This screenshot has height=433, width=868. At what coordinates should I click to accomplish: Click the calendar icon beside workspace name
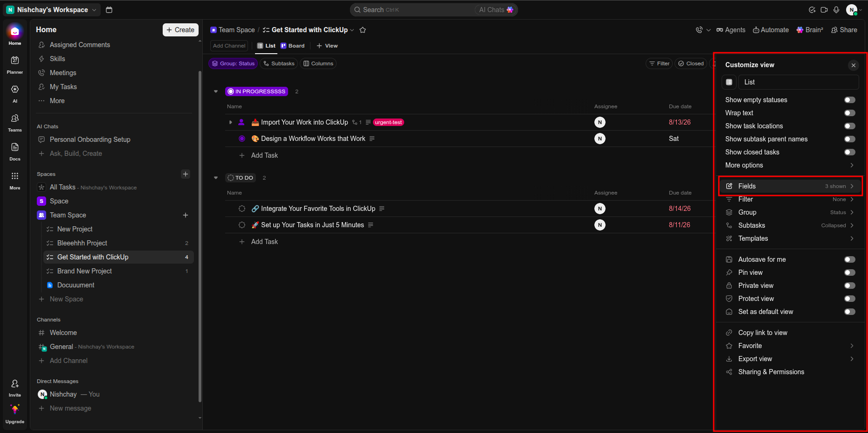[109, 10]
